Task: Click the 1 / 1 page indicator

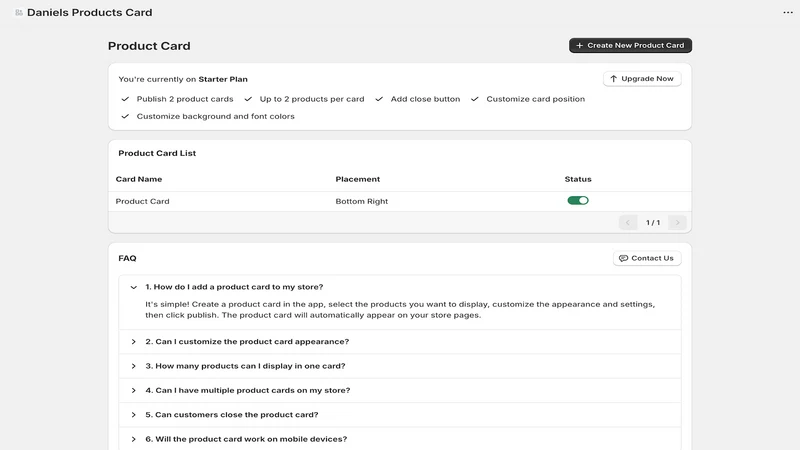Action: click(x=653, y=222)
